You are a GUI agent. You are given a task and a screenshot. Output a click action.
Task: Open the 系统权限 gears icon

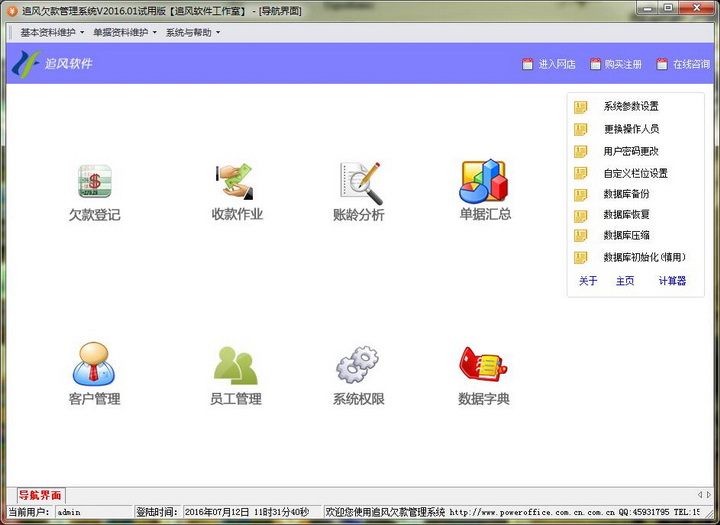pyautogui.click(x=357, y=364)
